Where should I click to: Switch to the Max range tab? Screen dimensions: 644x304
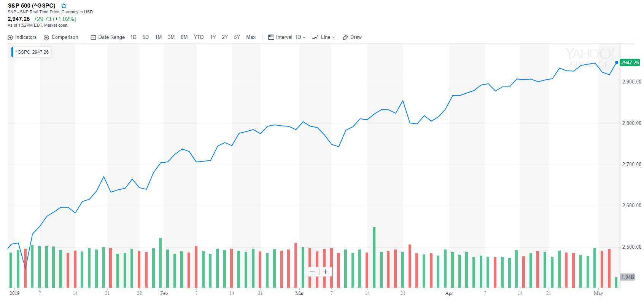[251, 37]
